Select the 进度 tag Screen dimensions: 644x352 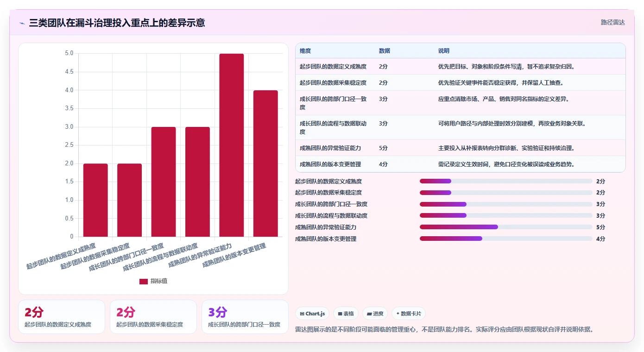click(x=375, y=314)
